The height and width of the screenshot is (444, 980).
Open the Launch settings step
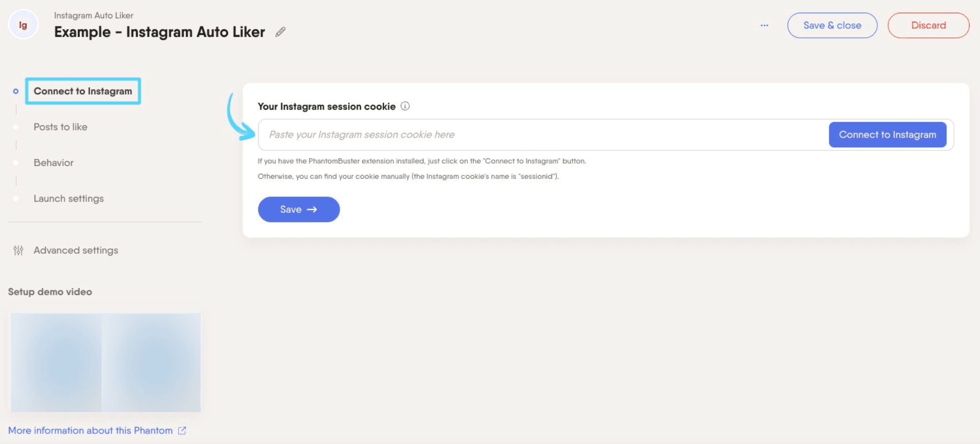point(69,198)
